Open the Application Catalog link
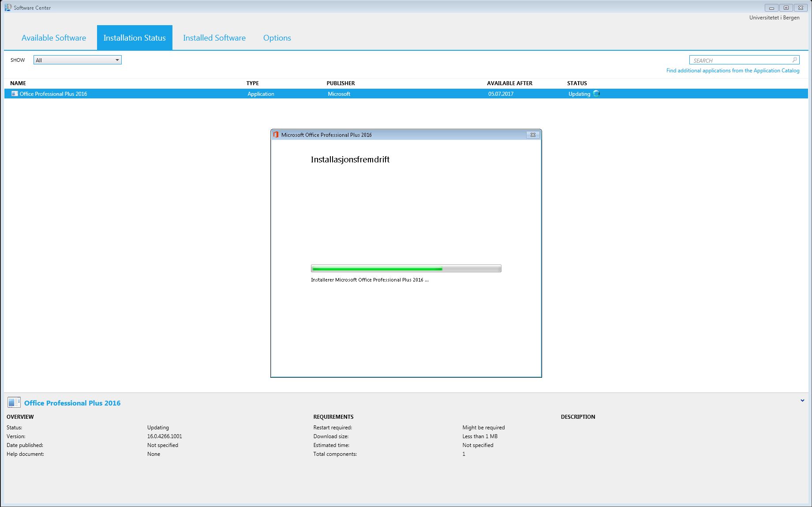Screen dimensions: 812x507 coord(733,71)
